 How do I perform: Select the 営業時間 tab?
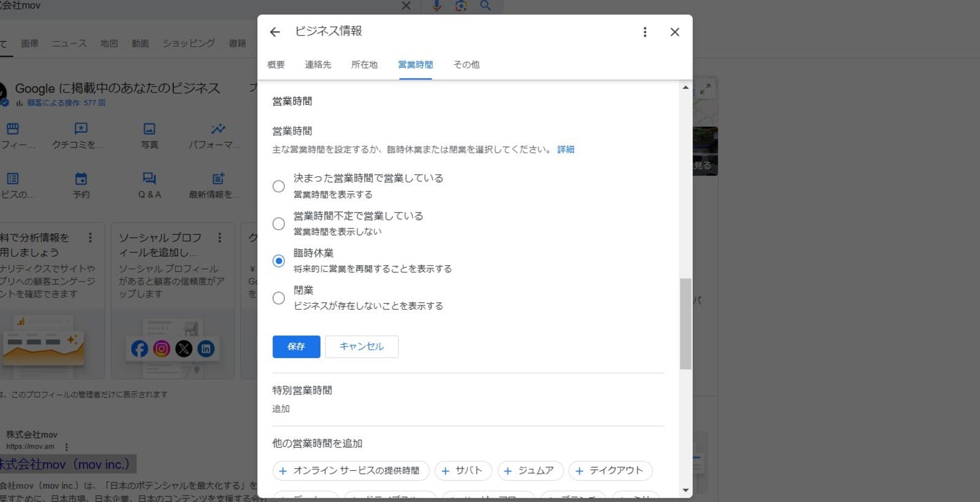point(415,64)
